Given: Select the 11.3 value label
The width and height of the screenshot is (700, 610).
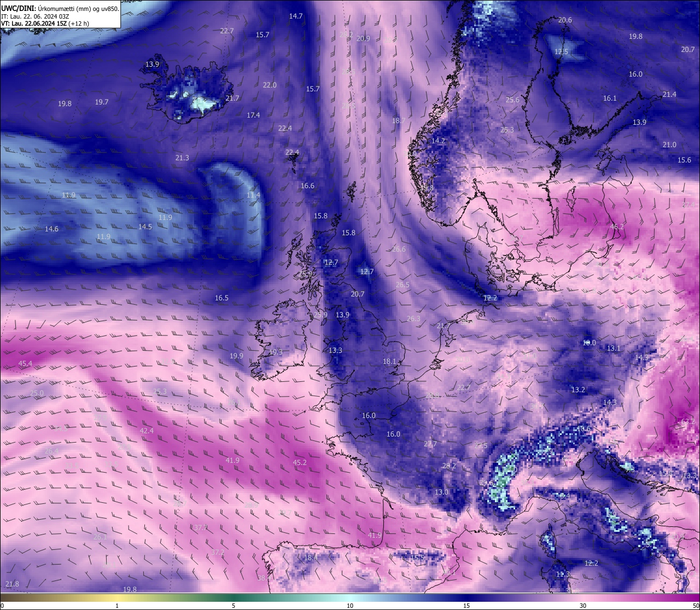Looking at the screenshot, I should pos(563,574).
